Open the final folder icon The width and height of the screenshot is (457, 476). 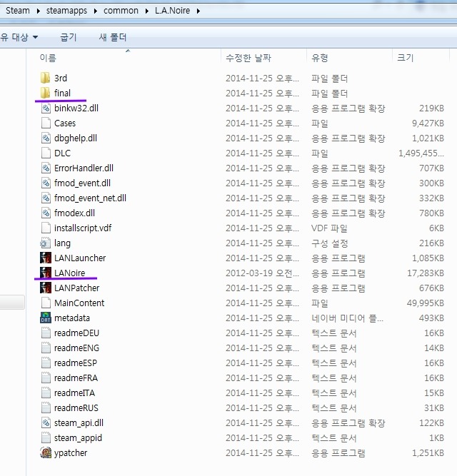point(45,93)
